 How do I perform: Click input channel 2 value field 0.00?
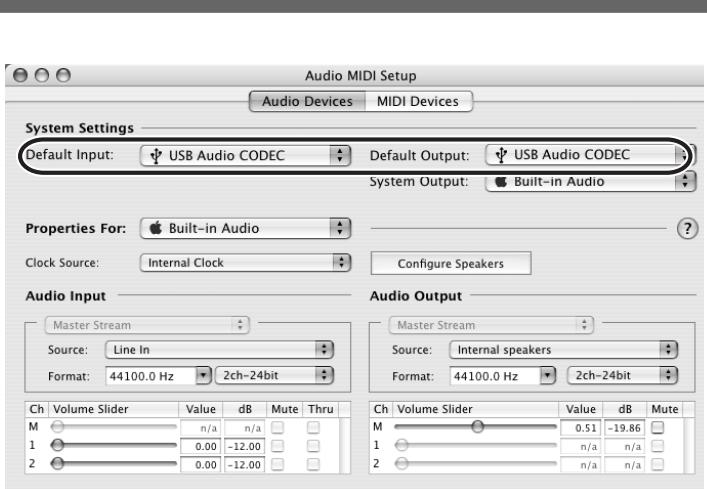point(201,464)
